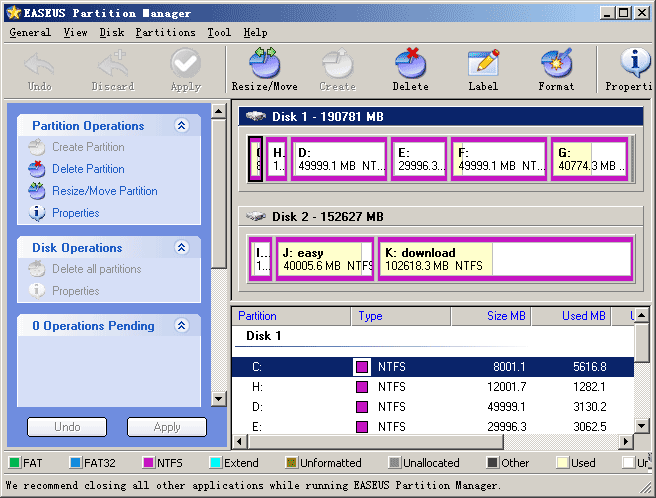Select the D: partition on Disk 1 map

(338, 160)
